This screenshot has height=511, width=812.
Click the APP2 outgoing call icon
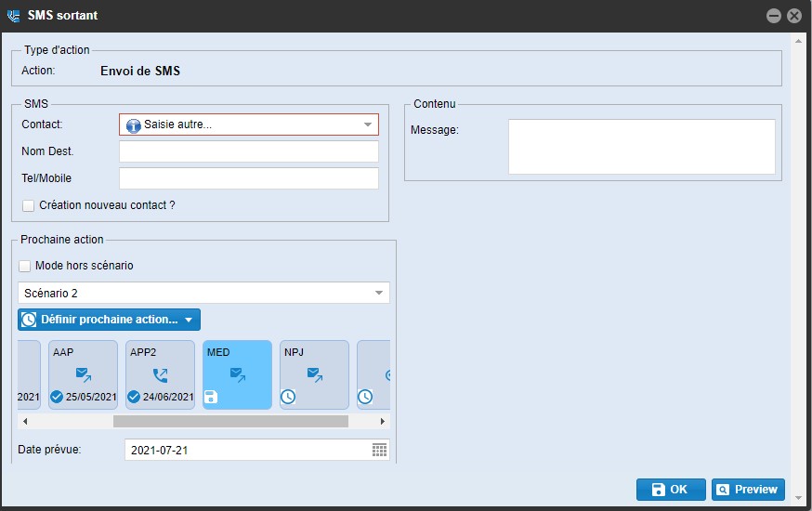(x=161, y=375)
